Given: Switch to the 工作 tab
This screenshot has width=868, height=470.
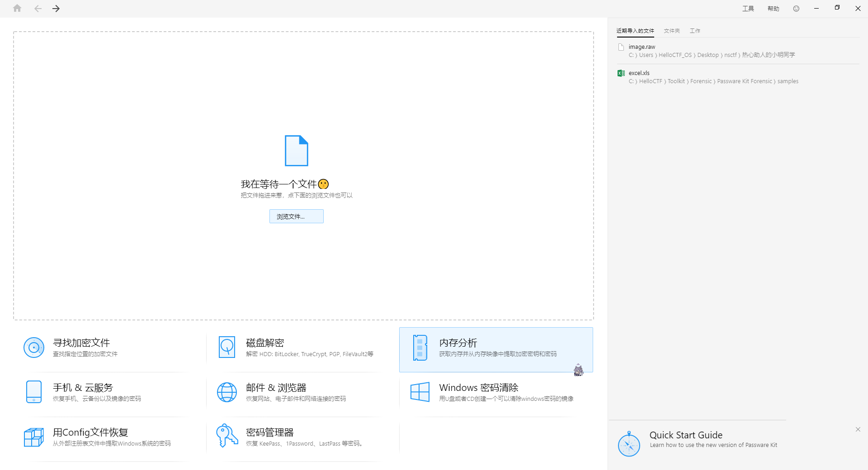Looking at the screenshot, I should (695, 31).
